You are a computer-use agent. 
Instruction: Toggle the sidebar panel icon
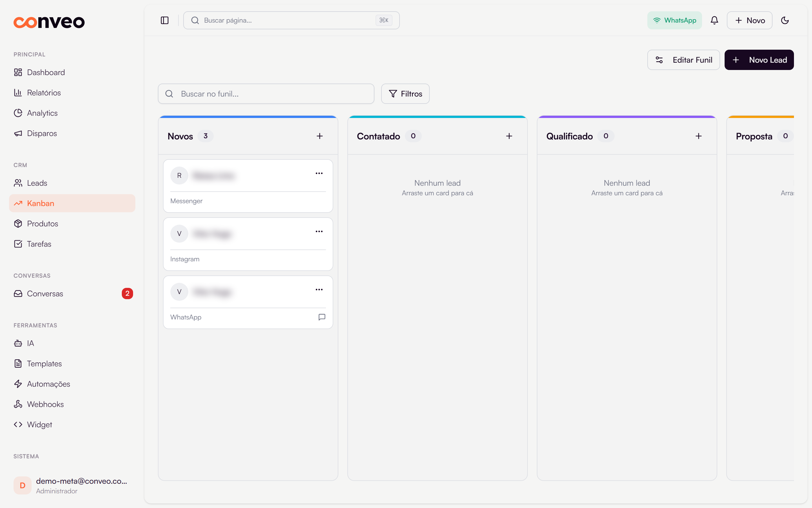pyautogui.click(x=164, y=20)
